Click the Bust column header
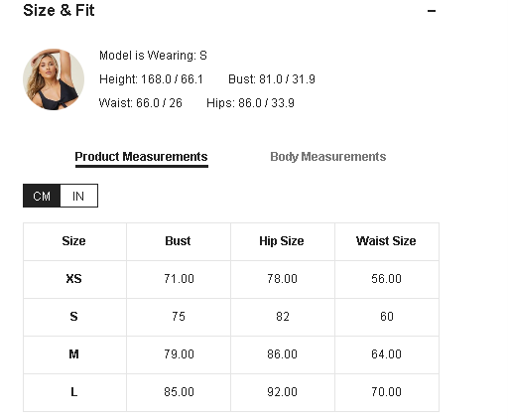Image resolution: width=508 pixels, height=420 pixels. [x=178, y=241]
